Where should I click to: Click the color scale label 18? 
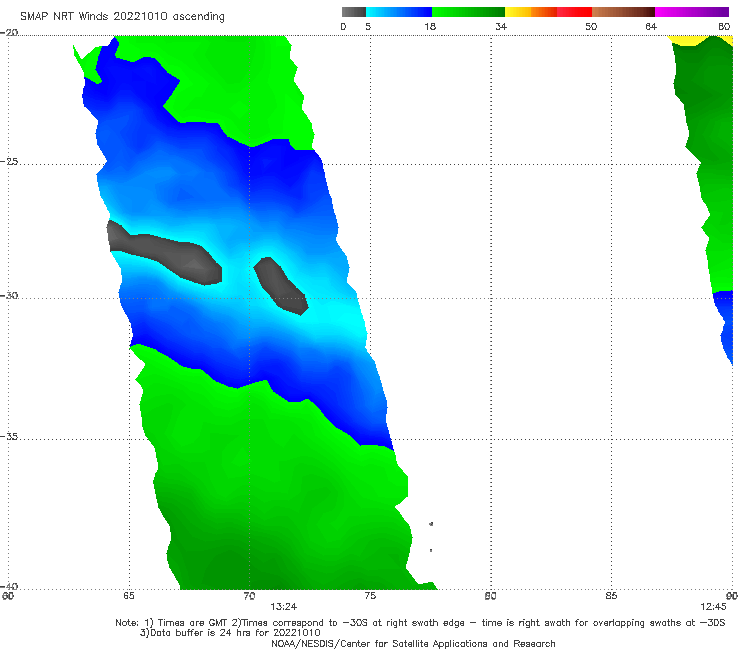[x=430, y=26]
